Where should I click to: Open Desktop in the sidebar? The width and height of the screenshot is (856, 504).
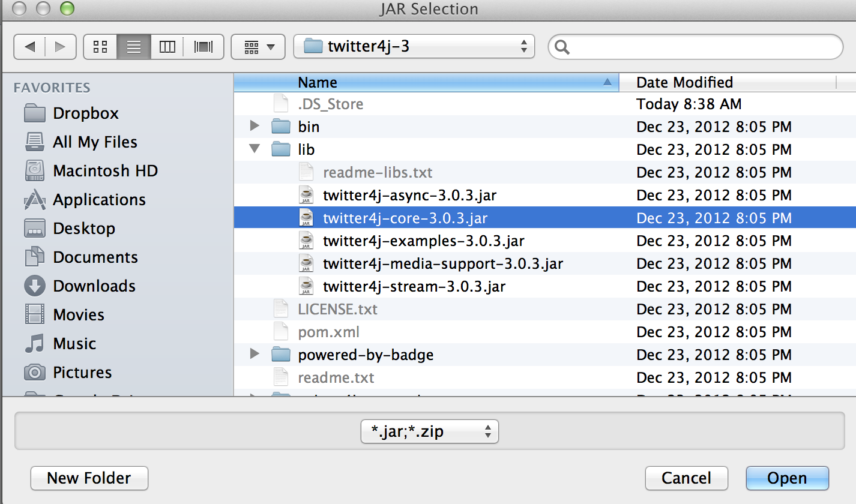(69, 229)
